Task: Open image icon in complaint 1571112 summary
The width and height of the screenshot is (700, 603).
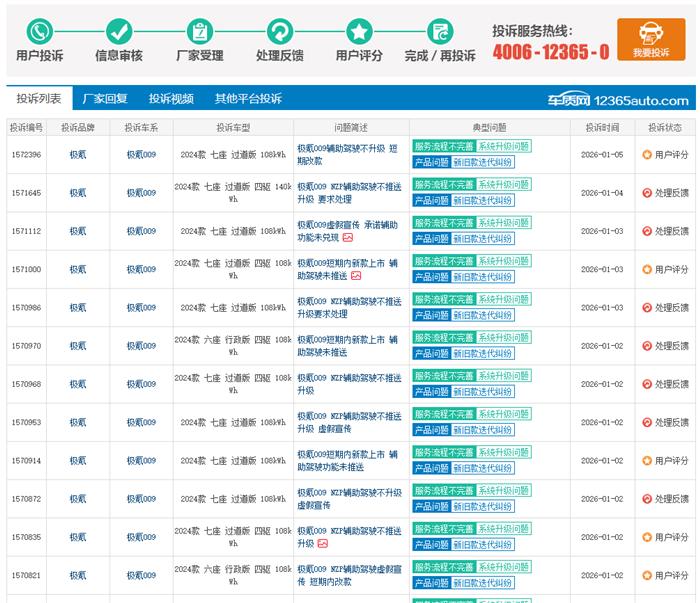Action: [347, 238]
